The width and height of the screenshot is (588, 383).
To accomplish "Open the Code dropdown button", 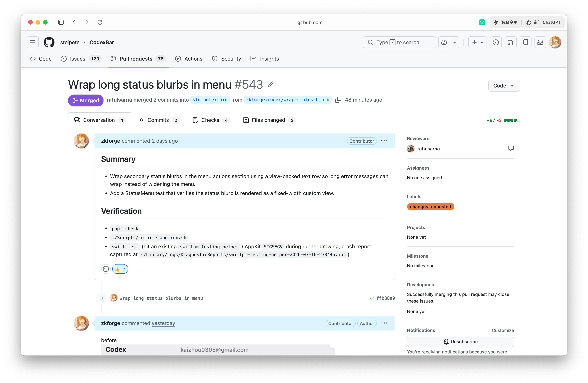I will pyautogui.click(x=504, y=85).
